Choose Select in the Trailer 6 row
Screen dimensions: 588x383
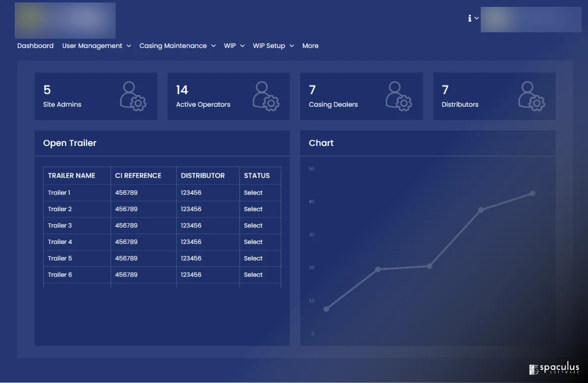[253, 275]
